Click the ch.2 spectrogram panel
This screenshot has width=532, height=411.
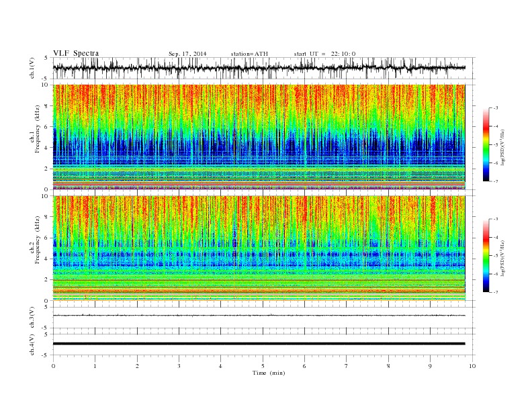[x=259, y=248]
